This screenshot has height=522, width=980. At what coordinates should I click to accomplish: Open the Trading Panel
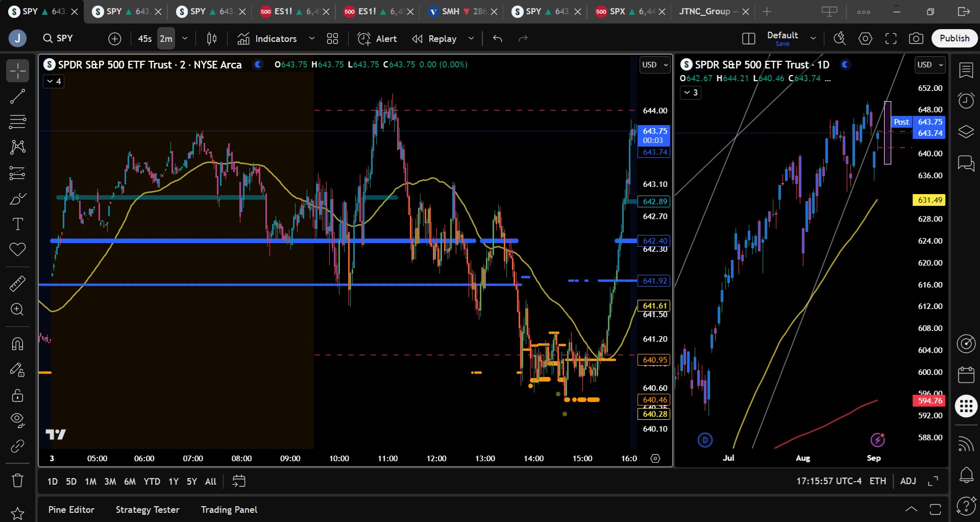[229, 510]
